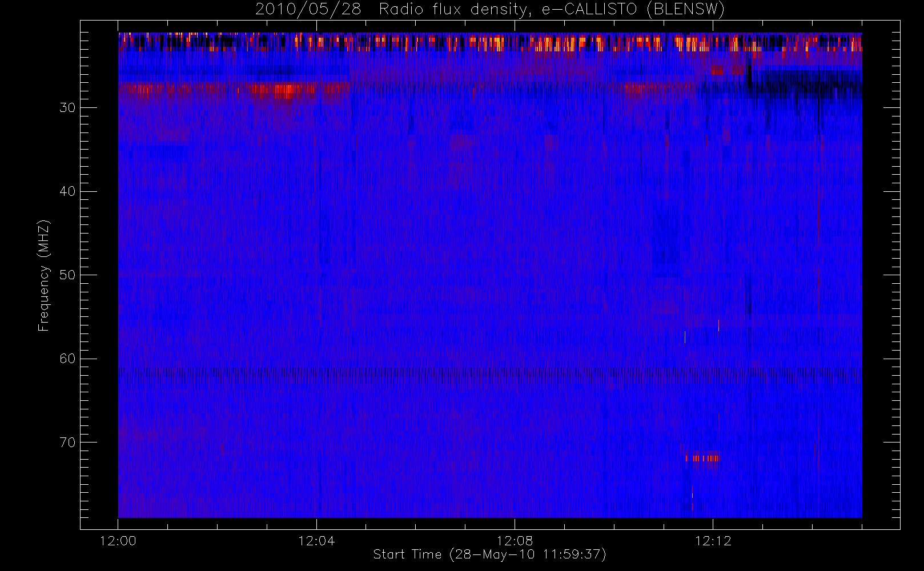The height and width of the screenshot is (571, 924).
Task: Click the red-orange burst near 72 MHz
Action: 702,458
